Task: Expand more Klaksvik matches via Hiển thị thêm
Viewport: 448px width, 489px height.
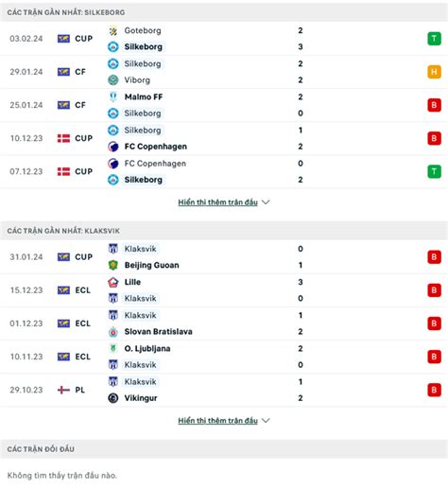Action: pyautogui.click(x=217, y=421)
